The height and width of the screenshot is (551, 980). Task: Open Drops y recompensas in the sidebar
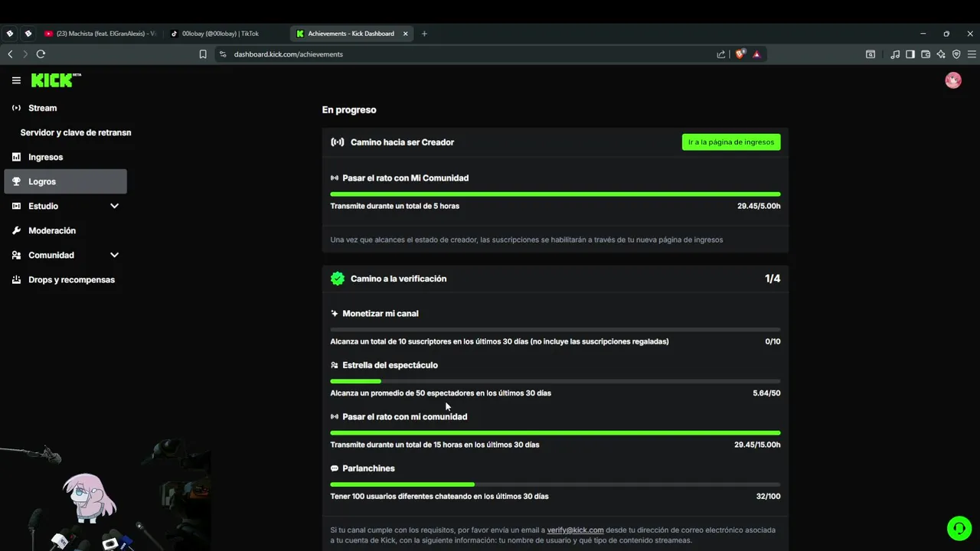(71, 279)
